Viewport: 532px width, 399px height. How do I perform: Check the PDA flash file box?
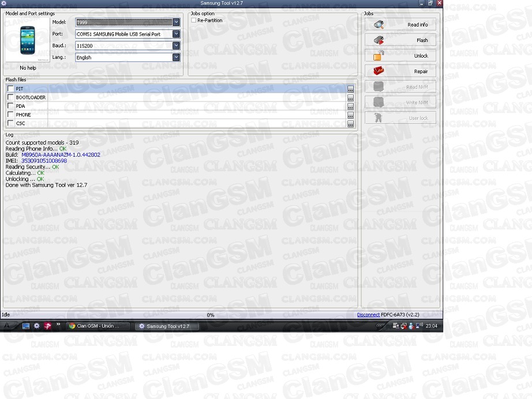coord(10,106)
